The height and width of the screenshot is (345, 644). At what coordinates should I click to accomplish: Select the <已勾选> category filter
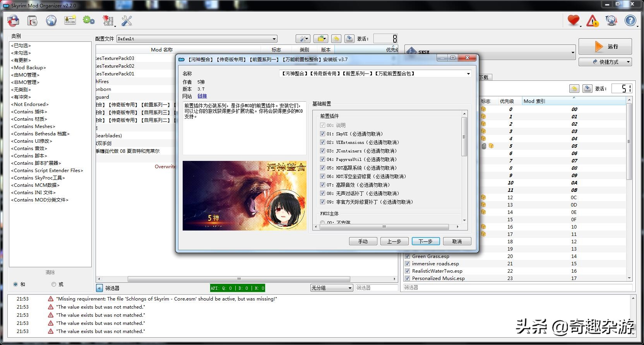(21, 46)
